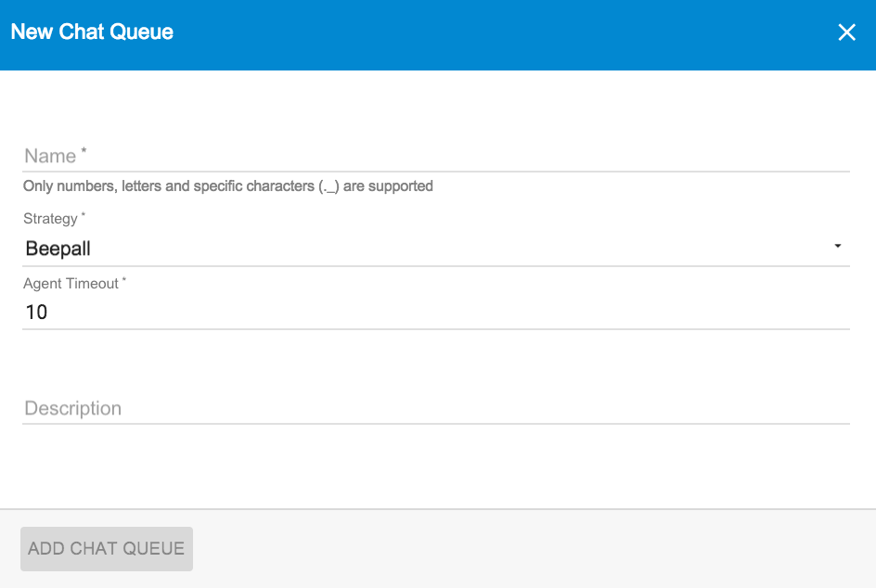Open the Strategy dropdown showing Beepall

[x=436, y=249]
